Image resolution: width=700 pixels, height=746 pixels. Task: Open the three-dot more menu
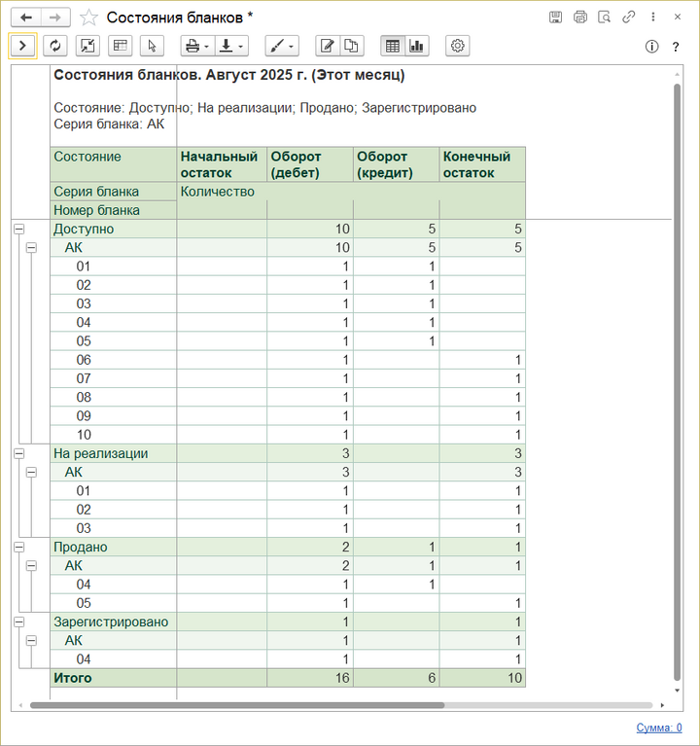653,18
